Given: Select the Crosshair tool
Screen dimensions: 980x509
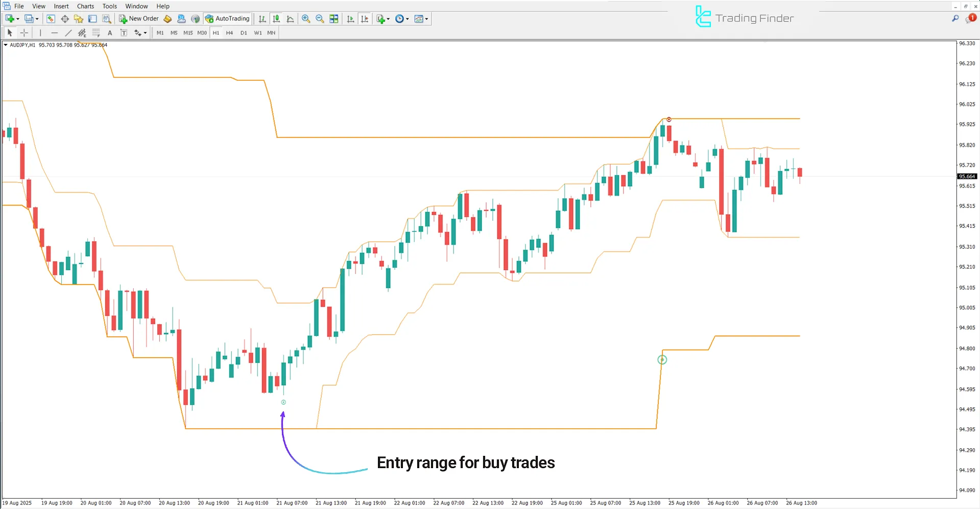Looking at the screenshot, I should pyautogui.click(x=24, y=33).
